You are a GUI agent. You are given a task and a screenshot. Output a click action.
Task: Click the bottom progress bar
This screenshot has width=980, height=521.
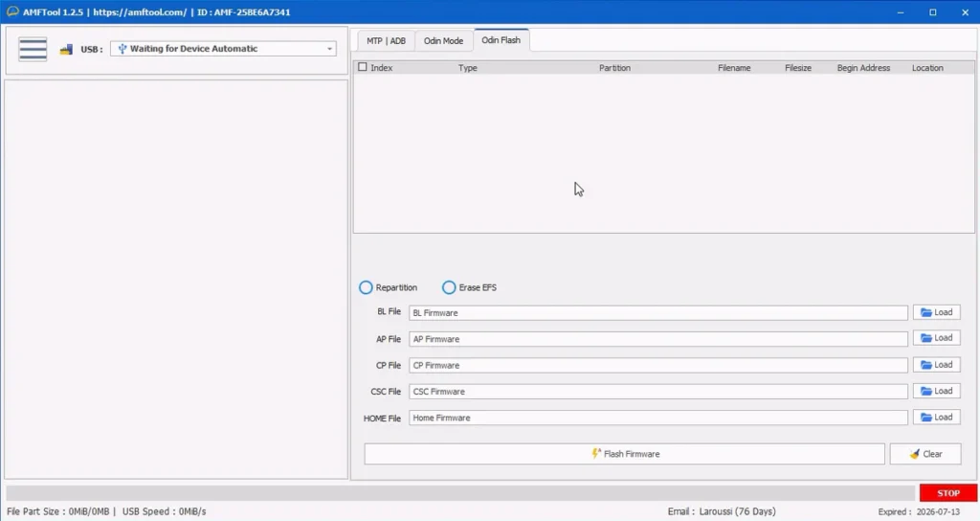(x=459, y=492)
